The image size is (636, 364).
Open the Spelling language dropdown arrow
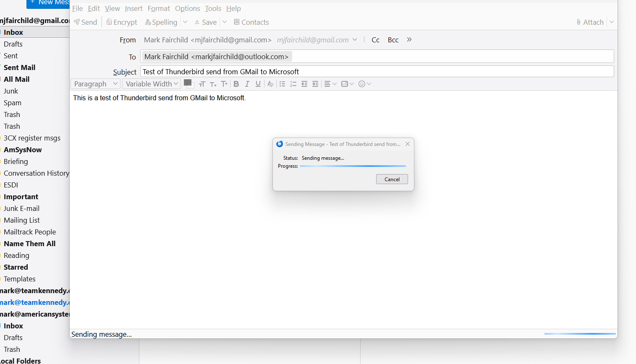[x=185, y=22]
